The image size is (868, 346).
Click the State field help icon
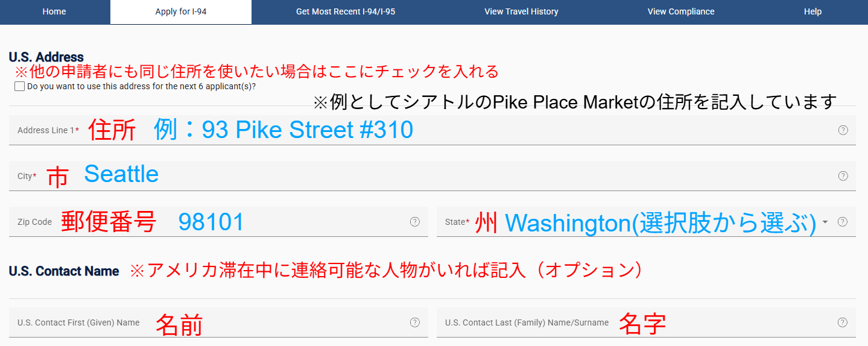pyautogui.click(x=843, y=222)
